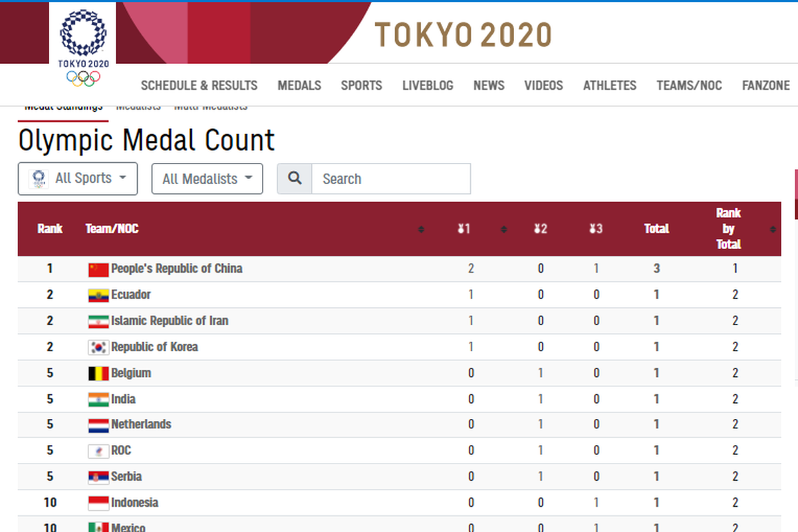This screenshot has width=798, height=532.
Task: Click the Ecuador flag icon
Action: coord(98,295)
